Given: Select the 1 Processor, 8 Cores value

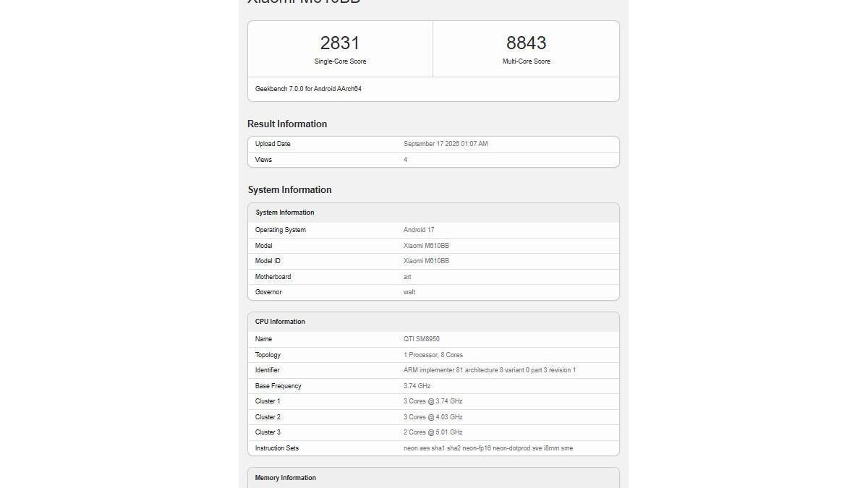Looking at the screenshot, I should click(433, 355).
